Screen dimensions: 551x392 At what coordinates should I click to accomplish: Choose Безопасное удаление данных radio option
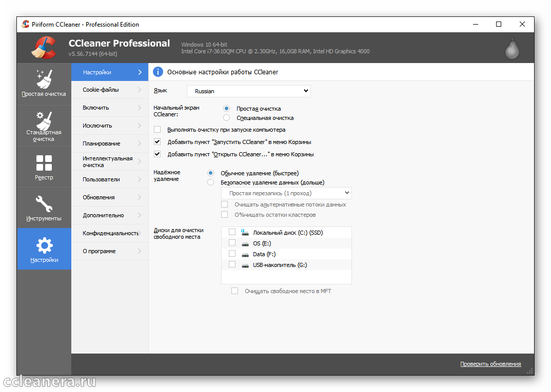pos(210,182)
